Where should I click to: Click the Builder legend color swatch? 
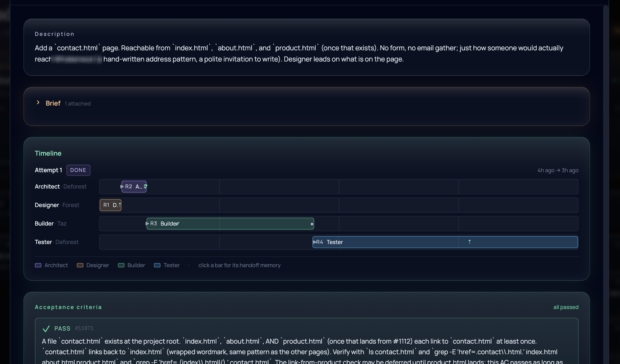click(x=121, y=265)
